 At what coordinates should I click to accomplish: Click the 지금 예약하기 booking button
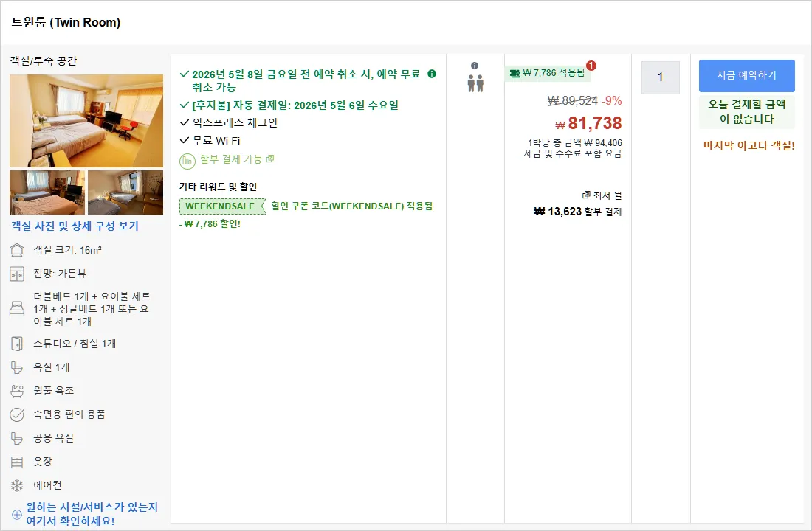click(747, 75)
